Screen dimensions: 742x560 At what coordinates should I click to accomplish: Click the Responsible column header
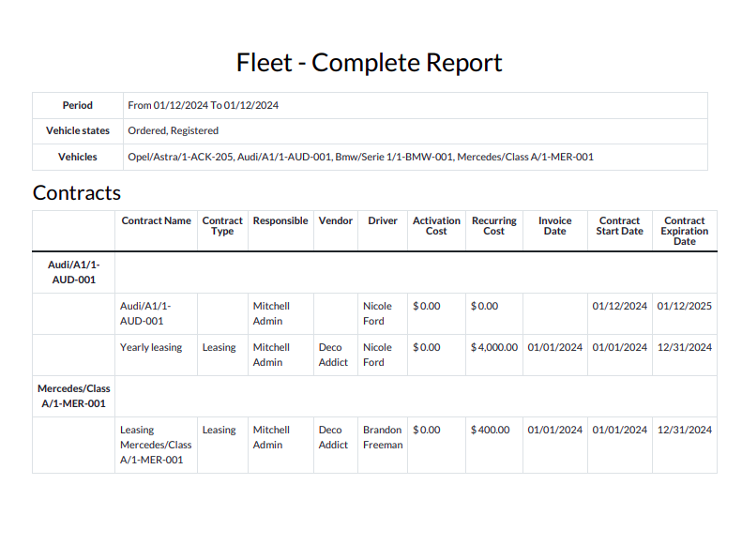tap(280, 221)
